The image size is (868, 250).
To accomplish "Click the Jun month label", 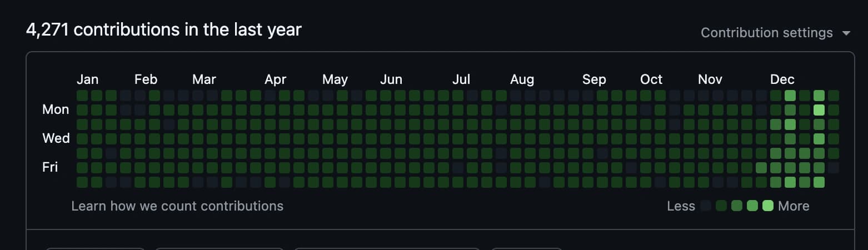I will point(391,79).
